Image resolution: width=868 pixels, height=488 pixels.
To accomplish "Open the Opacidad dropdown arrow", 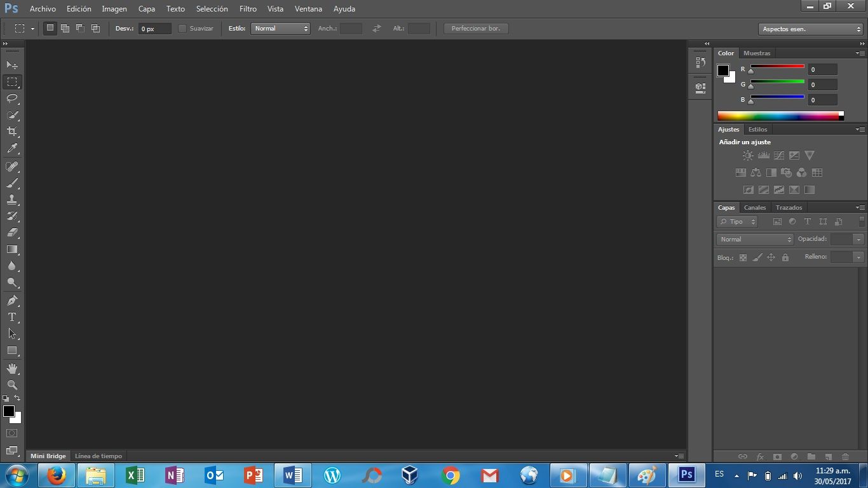I will coord(858,240).
